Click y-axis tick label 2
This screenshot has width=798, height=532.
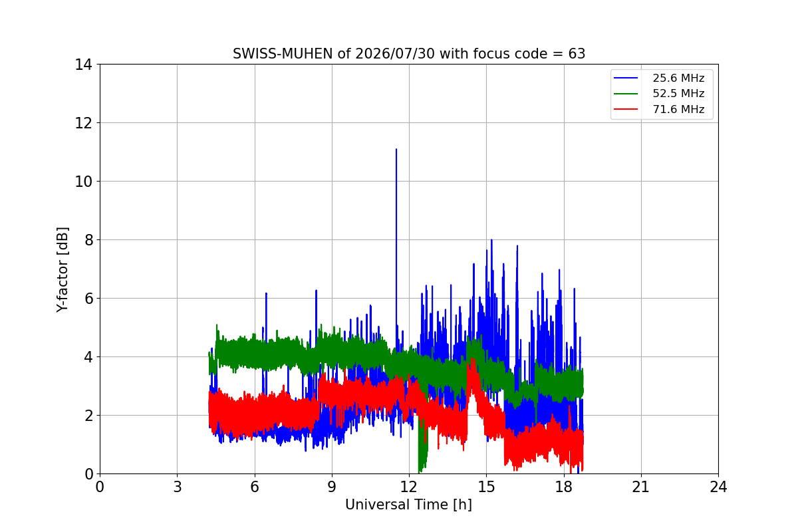point(88,416)
